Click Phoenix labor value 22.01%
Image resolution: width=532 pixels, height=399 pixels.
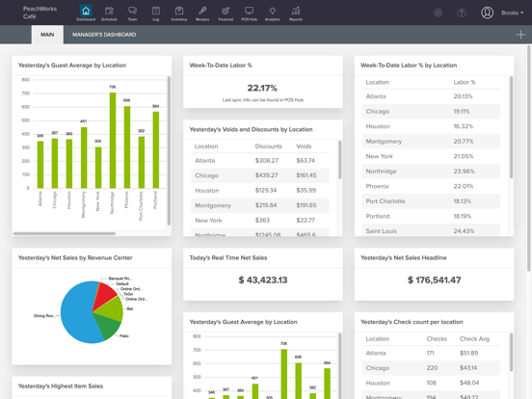pos(464,186)
